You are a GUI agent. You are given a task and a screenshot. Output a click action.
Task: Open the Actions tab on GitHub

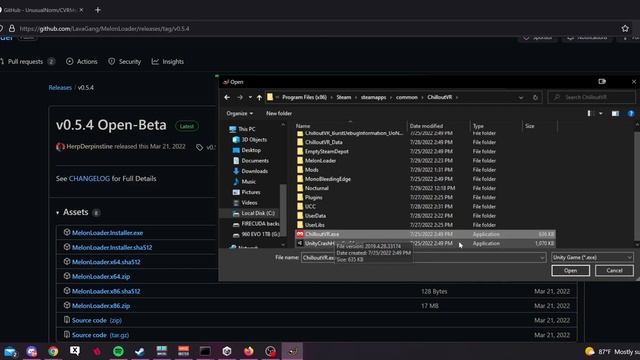[x=82, y=62]
